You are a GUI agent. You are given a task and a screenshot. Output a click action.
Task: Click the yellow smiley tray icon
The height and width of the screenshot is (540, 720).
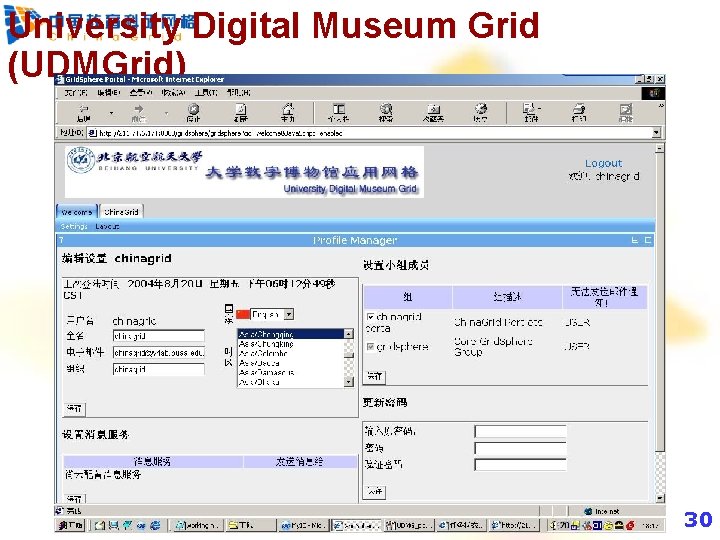pyautogui.click(x=608, y=525)
